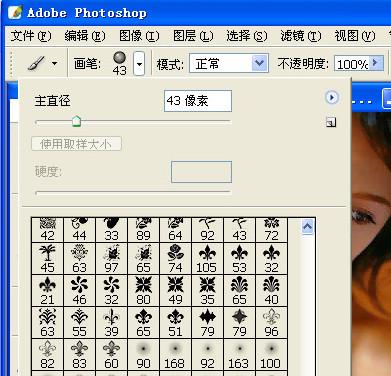Pick the faded fleur-de-lis brush 96

pyautogui.click(x=271, y=323)
